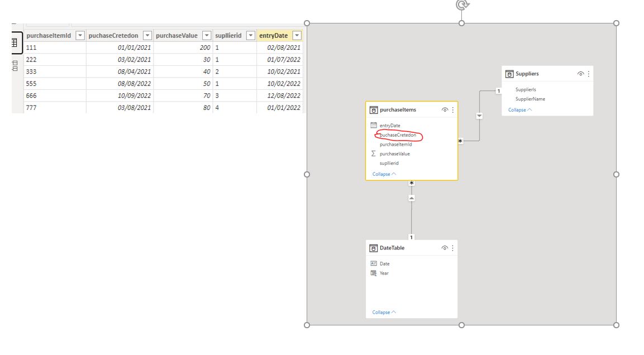The image size is (644, 355).
Task: Select cell with purchaseItemId 333
Action: (55, 71)
